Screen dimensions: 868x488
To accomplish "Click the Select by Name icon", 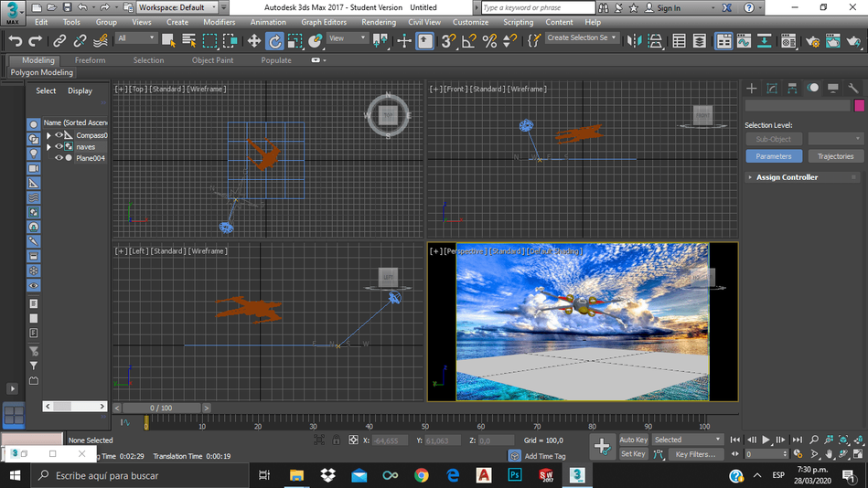I will click(x=189, y=41).
